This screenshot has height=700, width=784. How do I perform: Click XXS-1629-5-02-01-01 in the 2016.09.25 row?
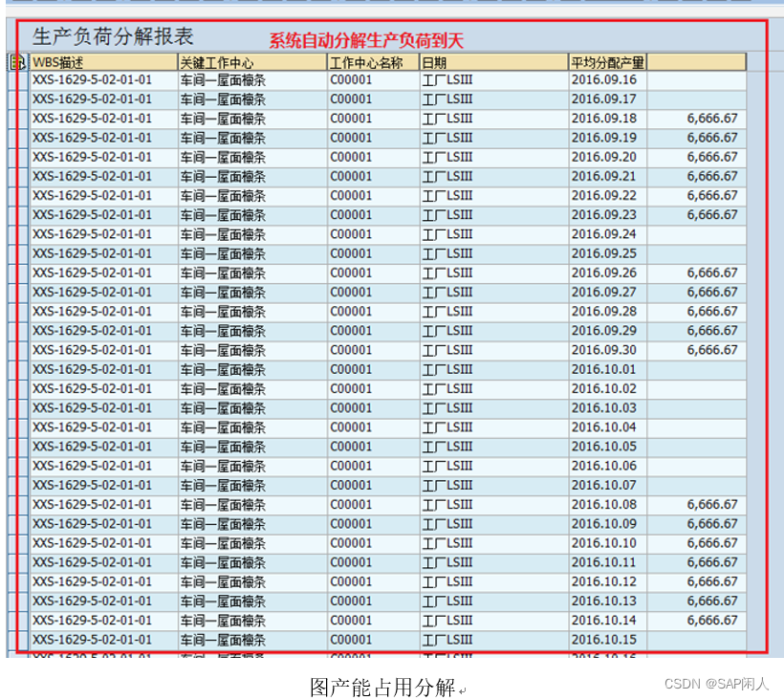pos(92,253)
